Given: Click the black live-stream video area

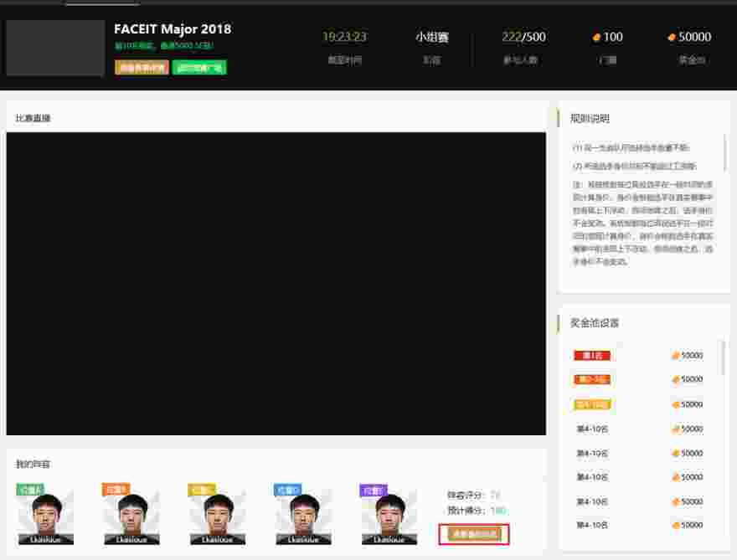Looking at the screenshot, I should 276,284.
